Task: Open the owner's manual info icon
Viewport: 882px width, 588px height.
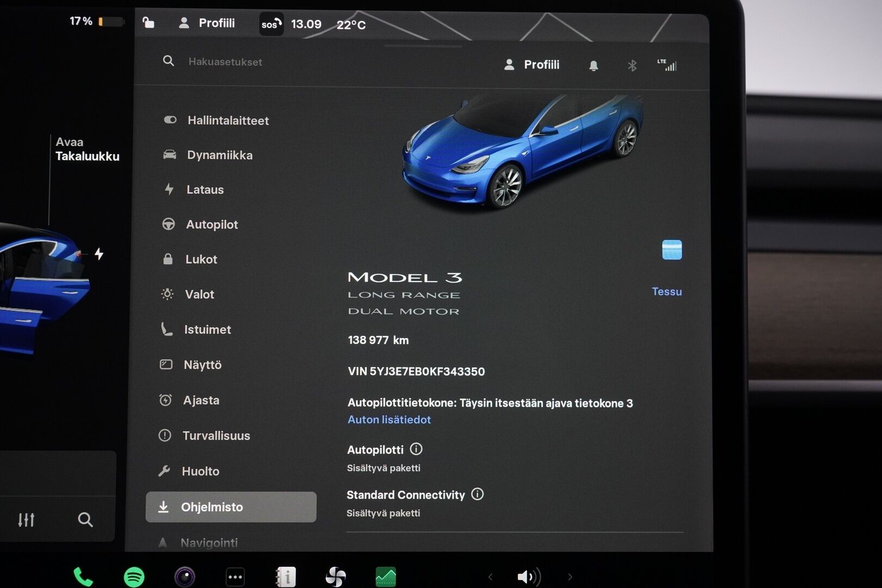Action: point(286,577)
